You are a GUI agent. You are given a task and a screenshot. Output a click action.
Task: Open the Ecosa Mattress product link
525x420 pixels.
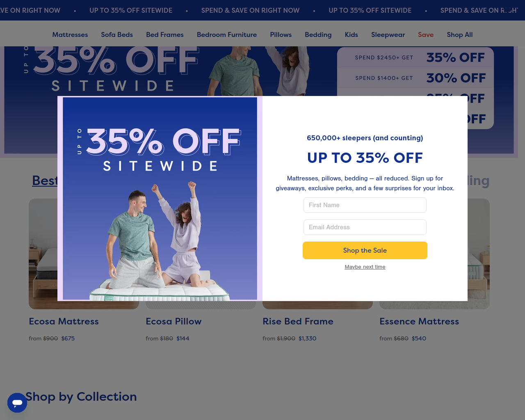(64, 322)
